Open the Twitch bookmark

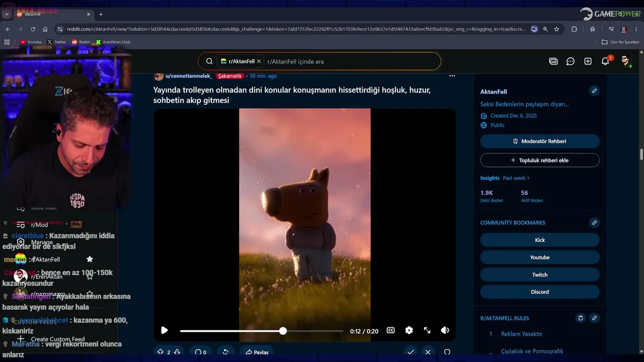pos(540,275)
